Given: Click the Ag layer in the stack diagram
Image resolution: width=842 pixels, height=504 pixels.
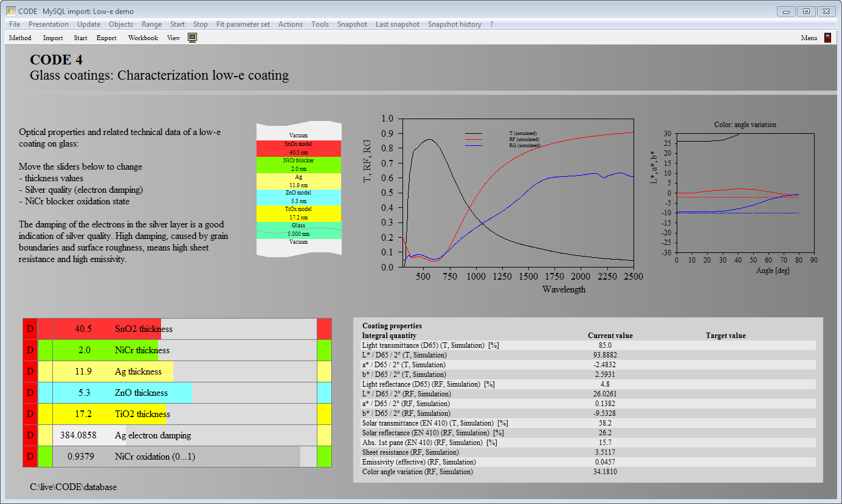Looking at the screenshot, I should click(298, 181).
